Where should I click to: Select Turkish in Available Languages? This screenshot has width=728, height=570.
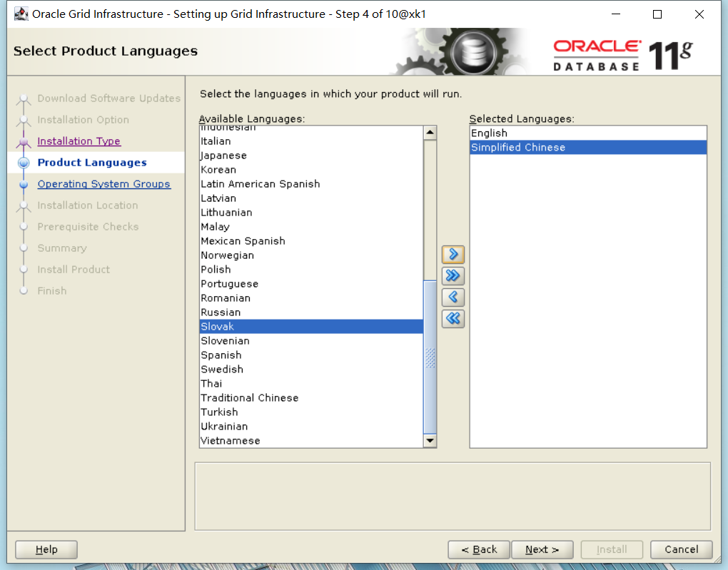311,412
